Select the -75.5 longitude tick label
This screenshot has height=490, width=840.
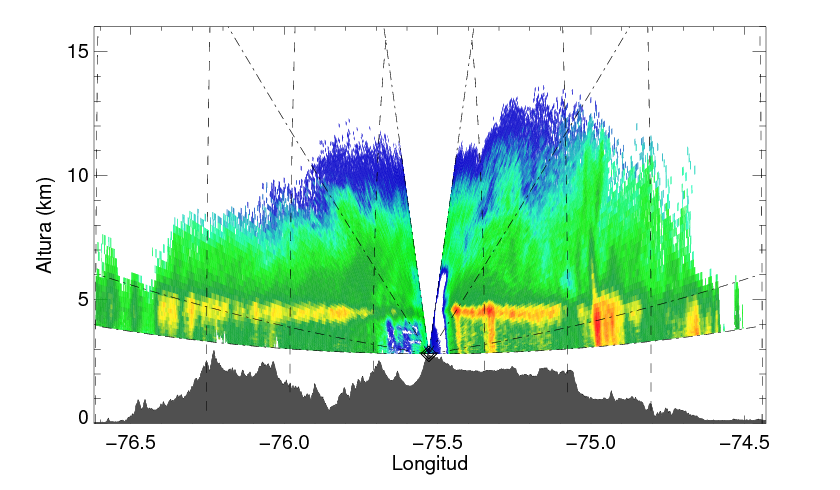click(438, 442)
